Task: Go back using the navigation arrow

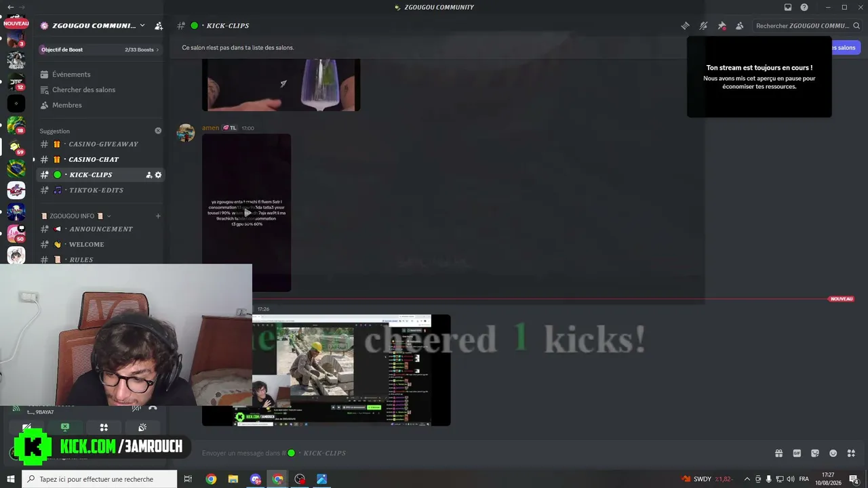Action: click(10, 7)
